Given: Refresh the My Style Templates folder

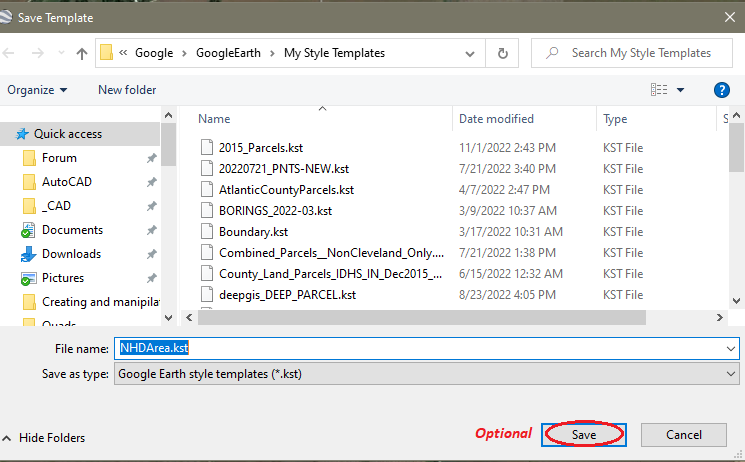Looking at the screenshot, I should tap(502, 53).
